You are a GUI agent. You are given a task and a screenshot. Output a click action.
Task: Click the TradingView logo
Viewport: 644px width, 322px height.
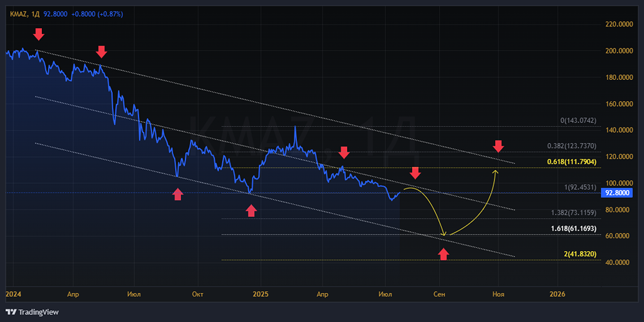tap(32, 312)
